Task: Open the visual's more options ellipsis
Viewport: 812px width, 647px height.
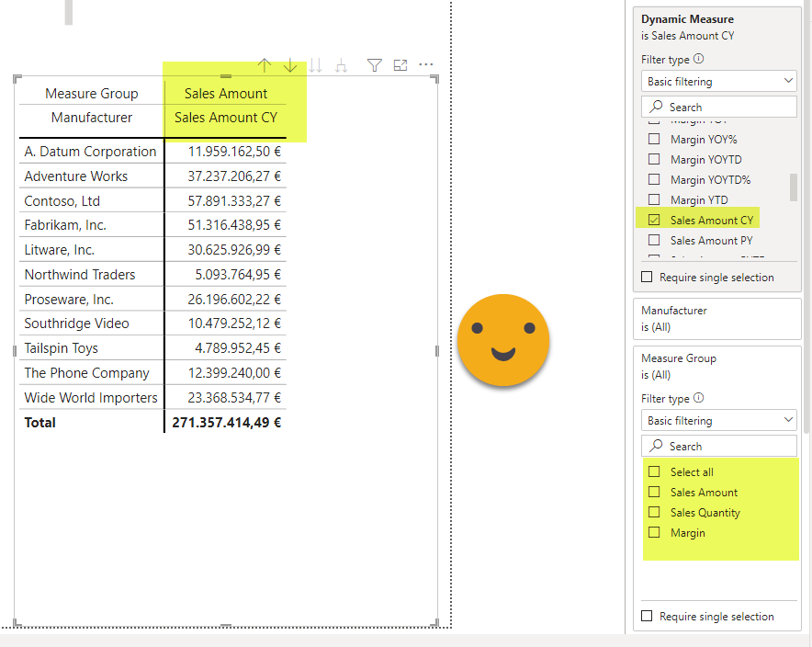Action: [425, 65]
